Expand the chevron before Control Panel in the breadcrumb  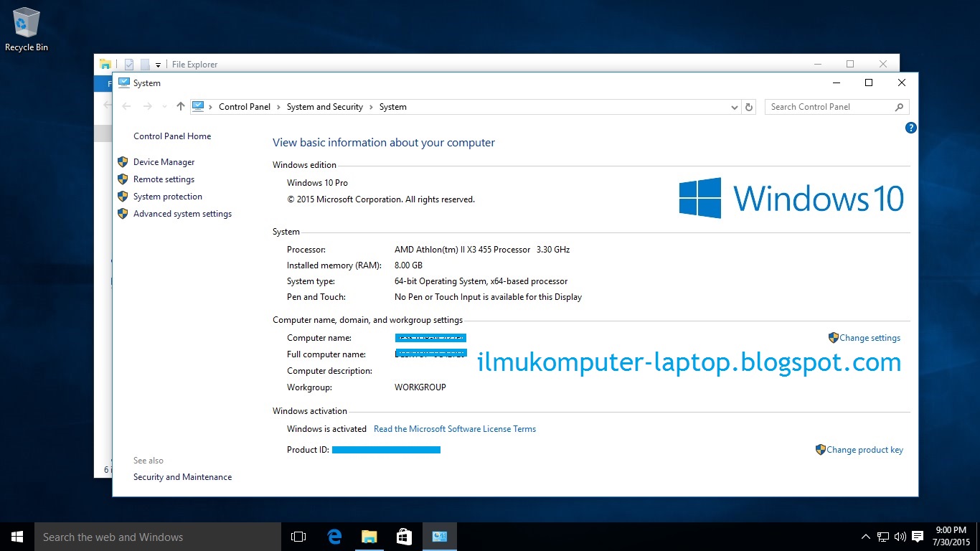[x=212, y=107]
